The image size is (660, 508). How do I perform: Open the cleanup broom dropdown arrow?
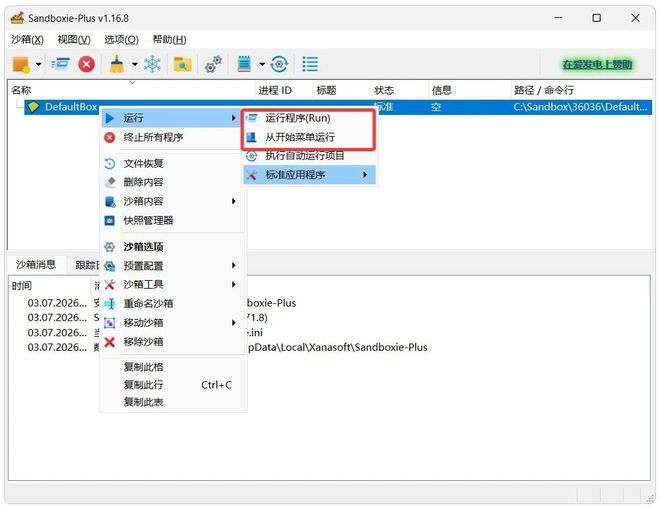click(x=135, y=64)
